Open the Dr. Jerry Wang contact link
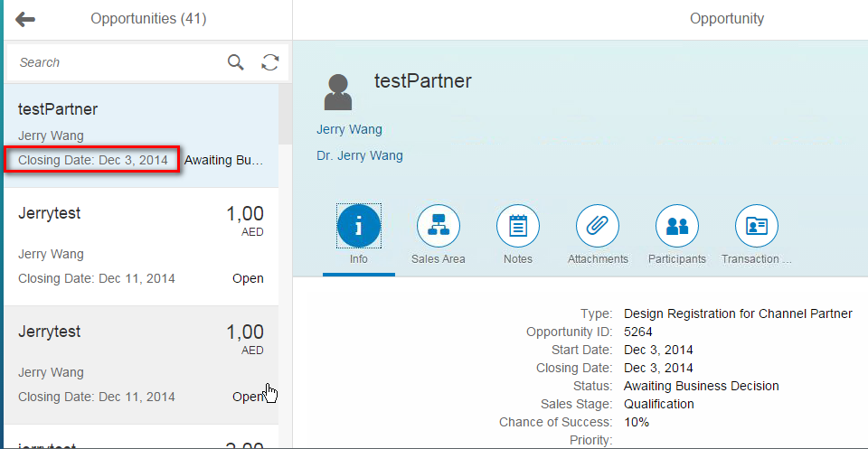This screenshot has height=449, width=868. (x=360, y=155)
